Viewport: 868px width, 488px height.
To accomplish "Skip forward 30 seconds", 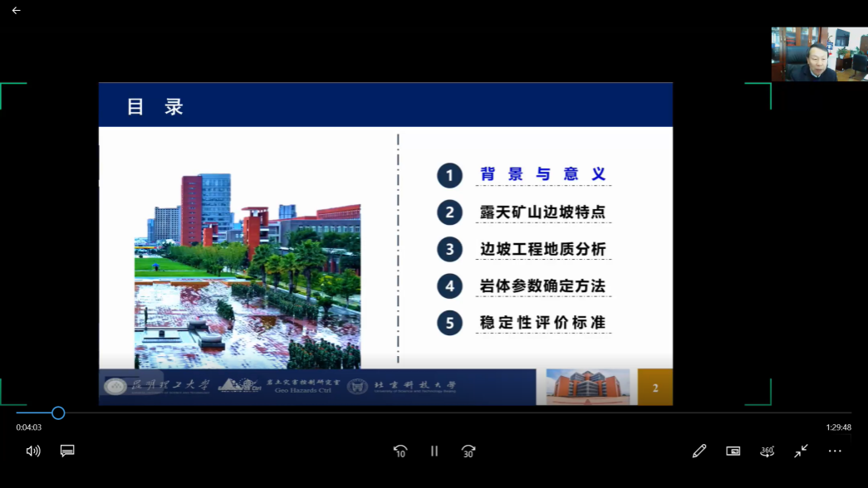I will tap(468, 451).
